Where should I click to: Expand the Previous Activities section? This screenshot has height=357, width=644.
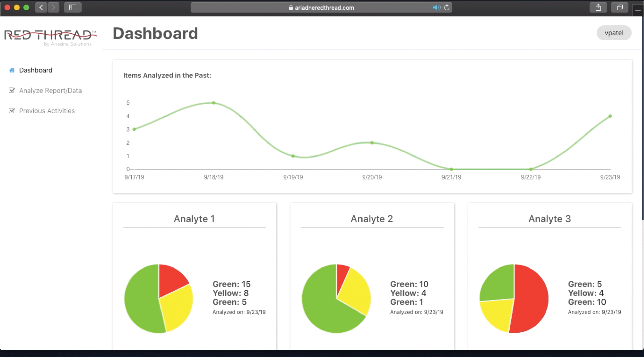pos(47,111)
